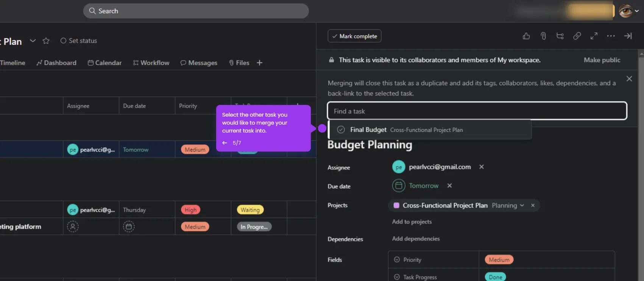Click assignee in the Tomorrow row
Screen dimensions: 644x281
pyautogui.click(x=91, y=150)
